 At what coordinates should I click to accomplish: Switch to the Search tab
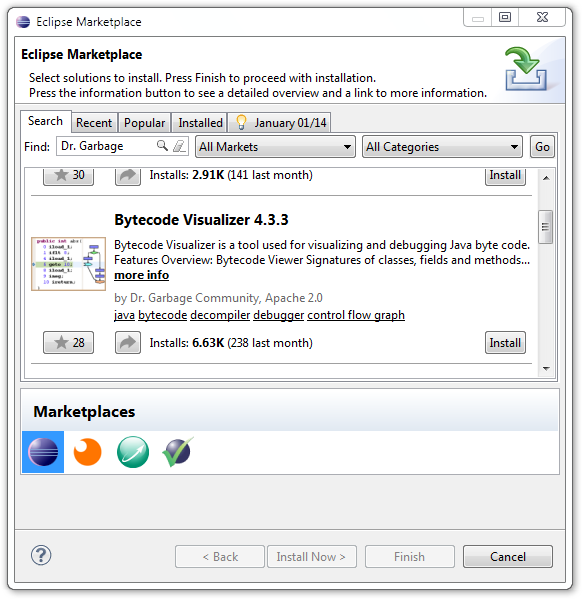point(45,121)
